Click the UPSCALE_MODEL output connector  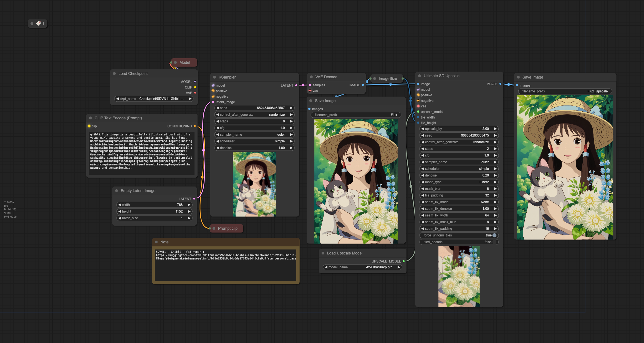point(404,261)
